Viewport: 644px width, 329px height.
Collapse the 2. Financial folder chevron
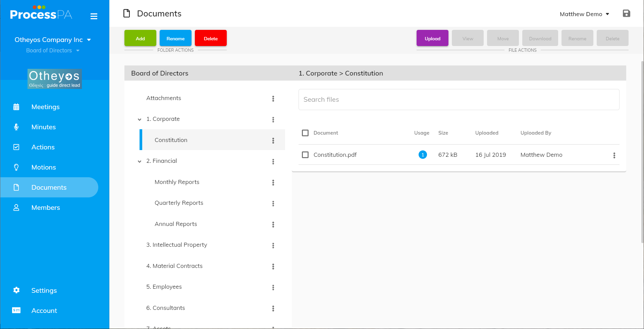[x=140, y=161]
